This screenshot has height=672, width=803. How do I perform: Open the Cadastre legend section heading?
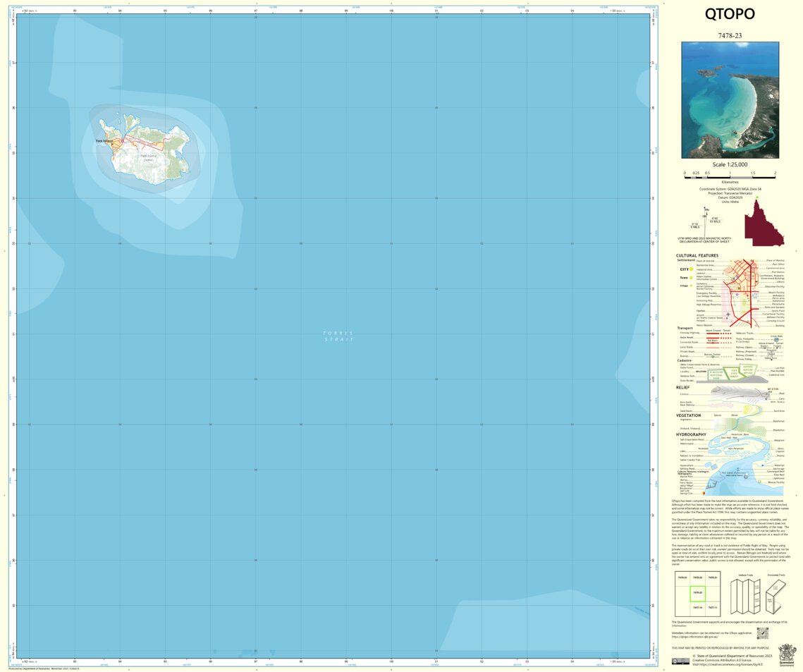coord(683,359)
